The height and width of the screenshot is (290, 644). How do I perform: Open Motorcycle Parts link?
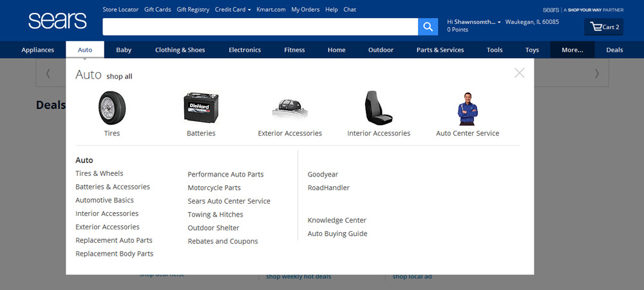pos(214,188)
